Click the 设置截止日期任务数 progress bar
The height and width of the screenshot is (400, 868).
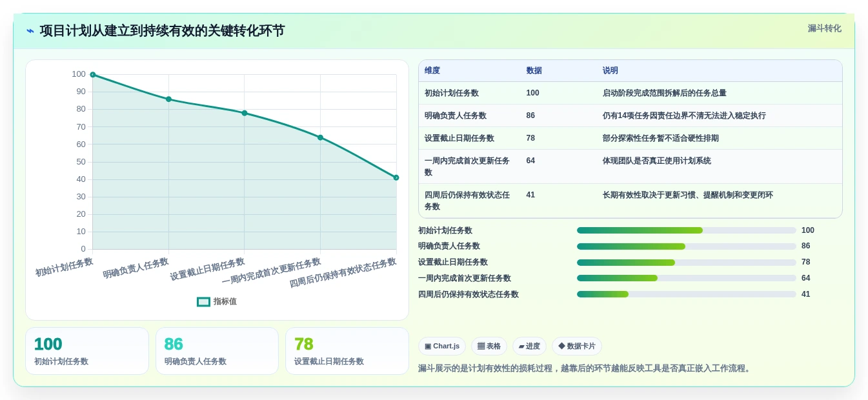point(687,263)
